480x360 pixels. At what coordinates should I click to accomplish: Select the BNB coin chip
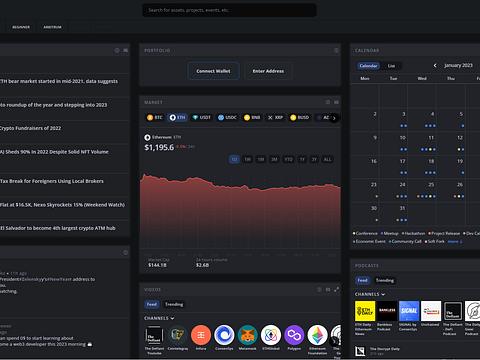(252, 117)
